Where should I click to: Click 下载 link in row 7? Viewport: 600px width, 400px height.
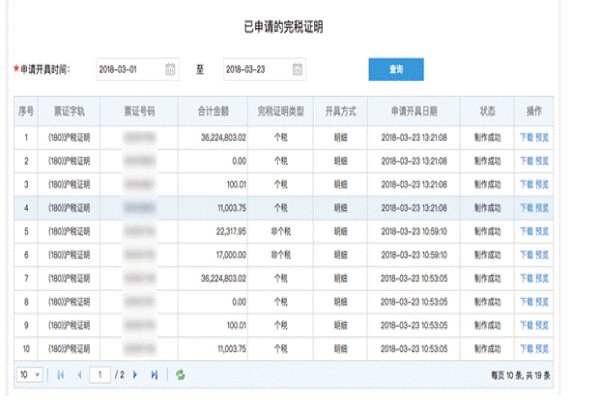pyautogui.click(x=527, y=278)
